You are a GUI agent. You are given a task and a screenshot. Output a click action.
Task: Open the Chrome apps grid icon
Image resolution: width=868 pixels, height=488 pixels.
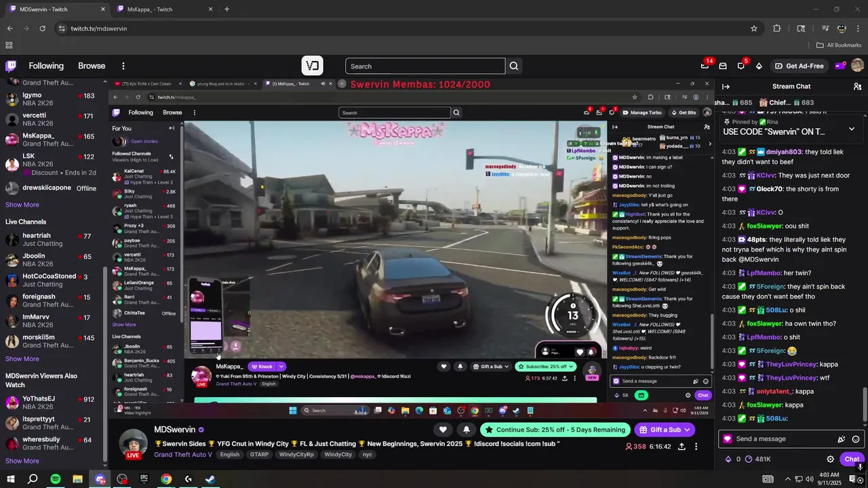click(9, 45)
